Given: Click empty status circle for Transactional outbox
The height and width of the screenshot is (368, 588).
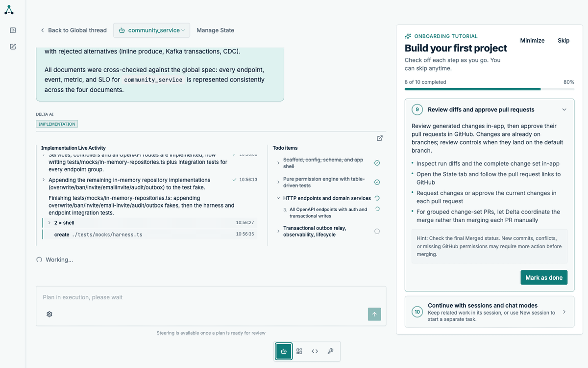Looking at the screenshot, I should coord(377,231).
